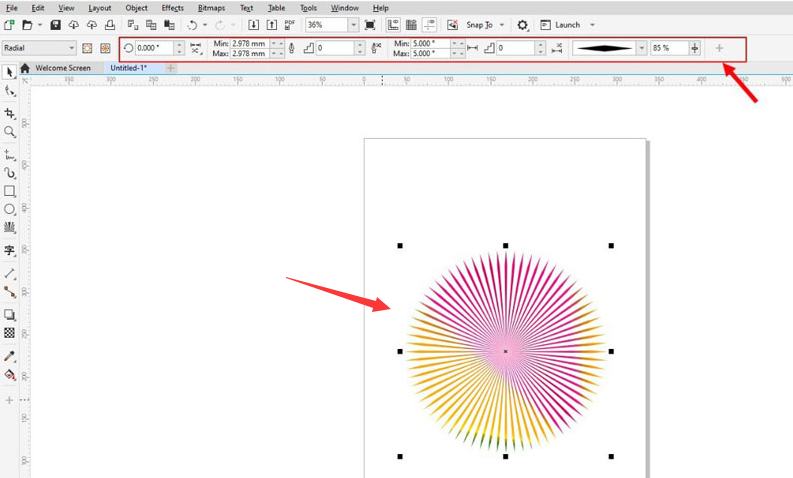
Task: Click property bar quick customize plus
Action: coord(719,48)
